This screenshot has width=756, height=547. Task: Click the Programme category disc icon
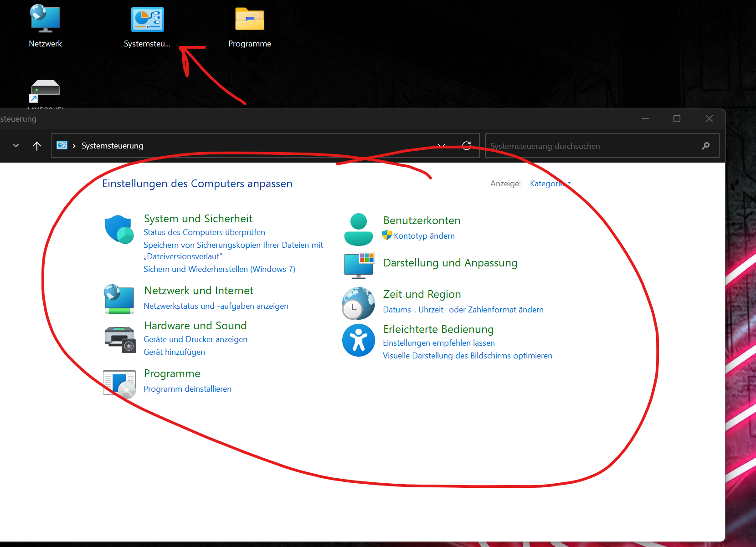point(119,384)
